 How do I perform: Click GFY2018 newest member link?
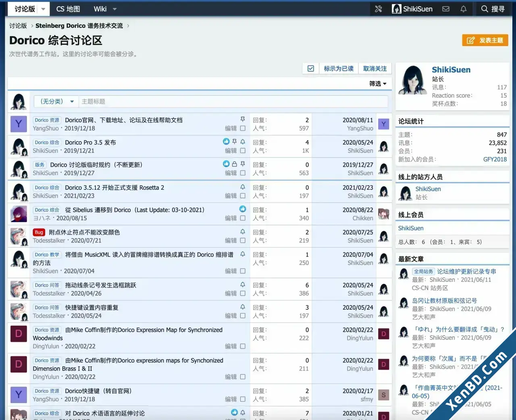click(x=495, y=159)
